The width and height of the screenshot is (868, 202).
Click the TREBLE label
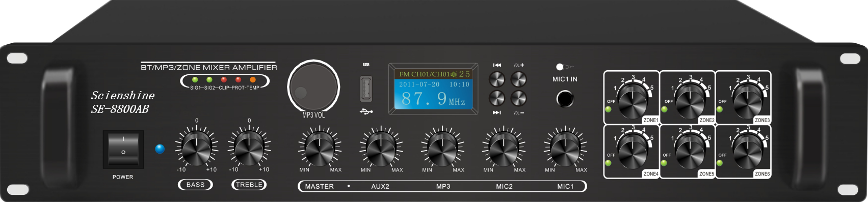[249, 185]
